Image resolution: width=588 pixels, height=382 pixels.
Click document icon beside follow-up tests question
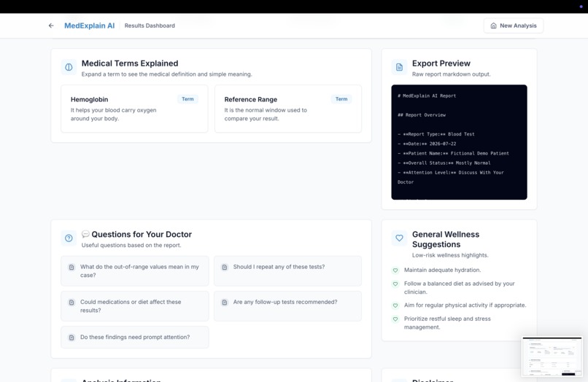pyautogui.click(x=224, y=303)
